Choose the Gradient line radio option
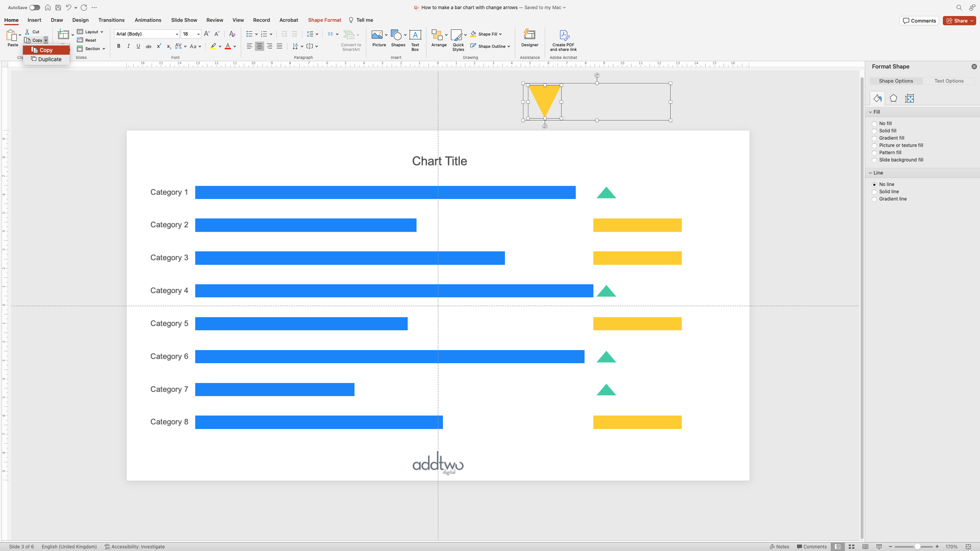Viewport: 980px width, 551px height. pos(874,199)
